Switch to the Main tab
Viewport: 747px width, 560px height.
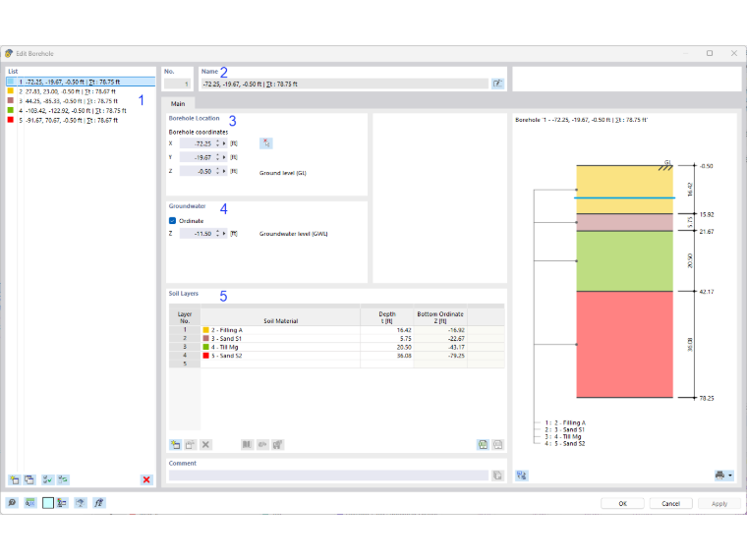(x=178, y=104)
